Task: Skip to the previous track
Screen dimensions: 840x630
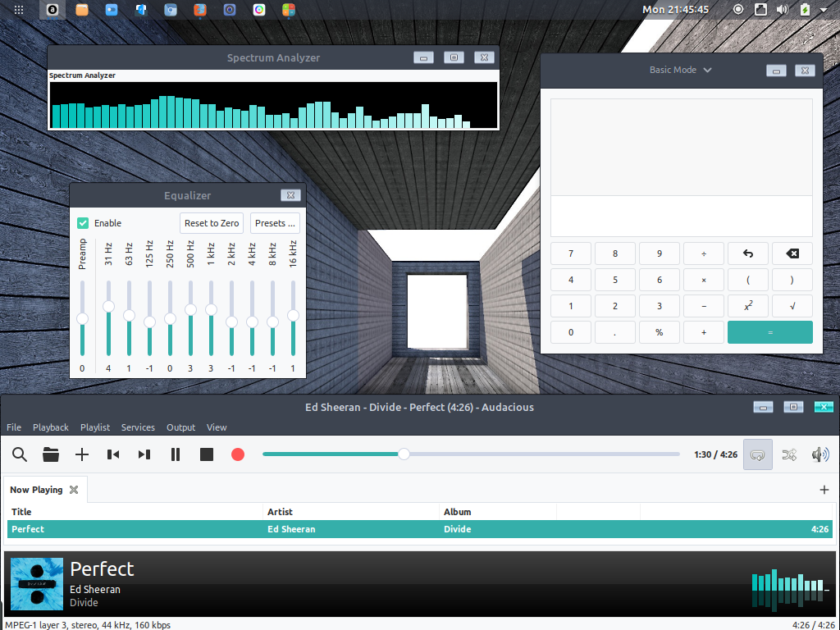Action: click(x=113, y=454)
